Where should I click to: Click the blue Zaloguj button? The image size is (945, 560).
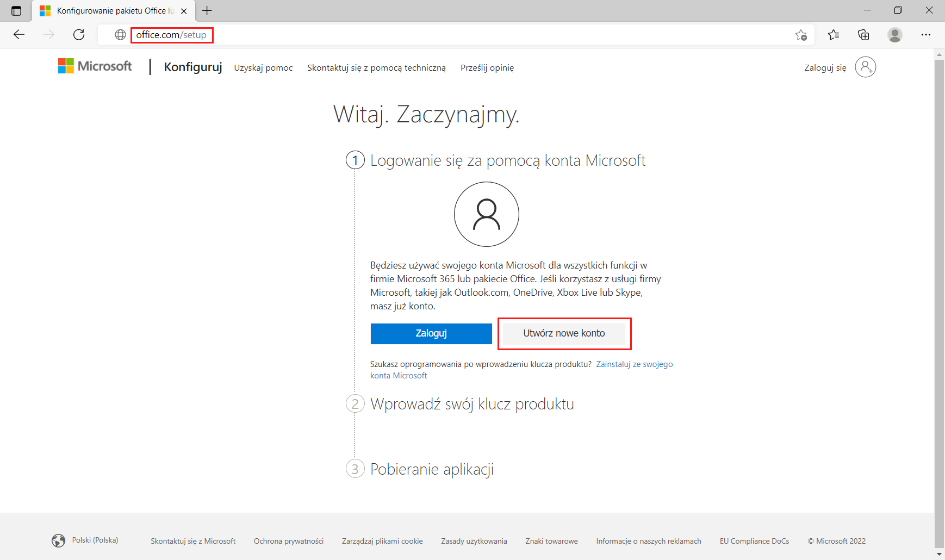tap(431, 333)
